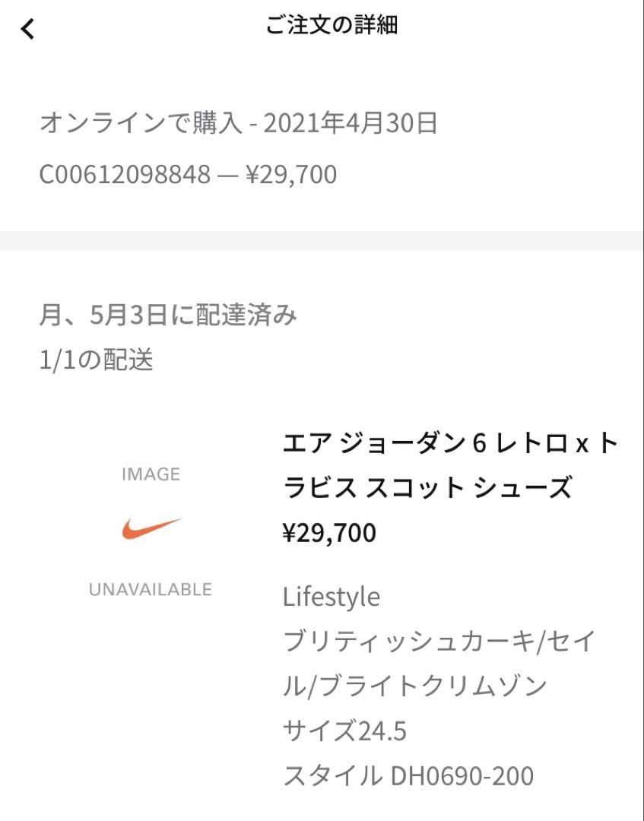644x821 pixels.
Task: Select the ご注文の詳細 page title
Action: click(x=332, y=24)
